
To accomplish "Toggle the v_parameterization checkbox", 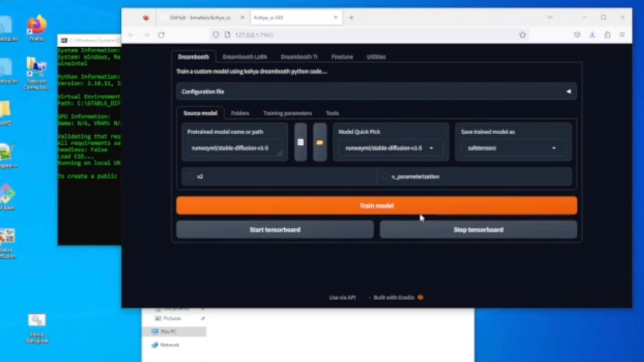I will (385, 176).
